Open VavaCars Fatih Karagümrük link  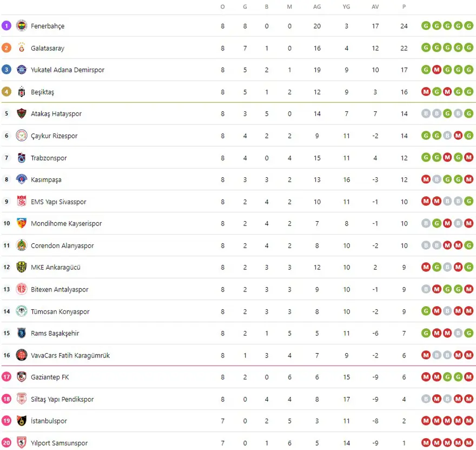[70, 355]
